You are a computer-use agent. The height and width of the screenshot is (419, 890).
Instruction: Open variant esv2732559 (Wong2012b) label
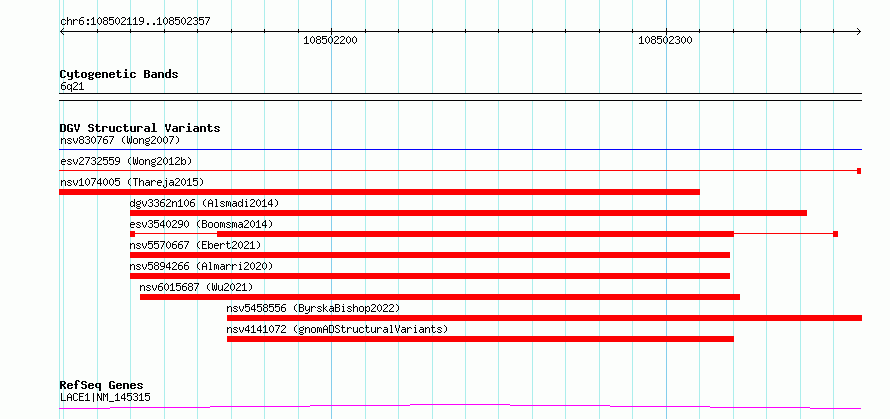126,161
